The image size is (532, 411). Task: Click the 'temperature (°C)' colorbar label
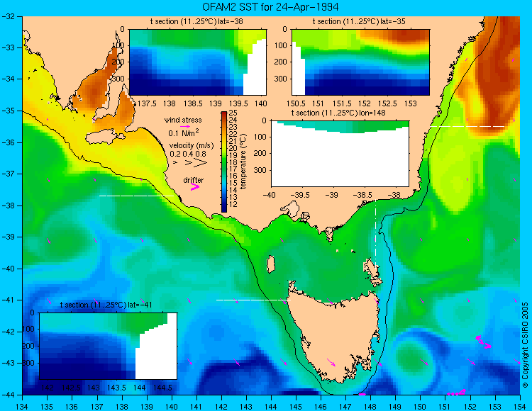(243, 162)
